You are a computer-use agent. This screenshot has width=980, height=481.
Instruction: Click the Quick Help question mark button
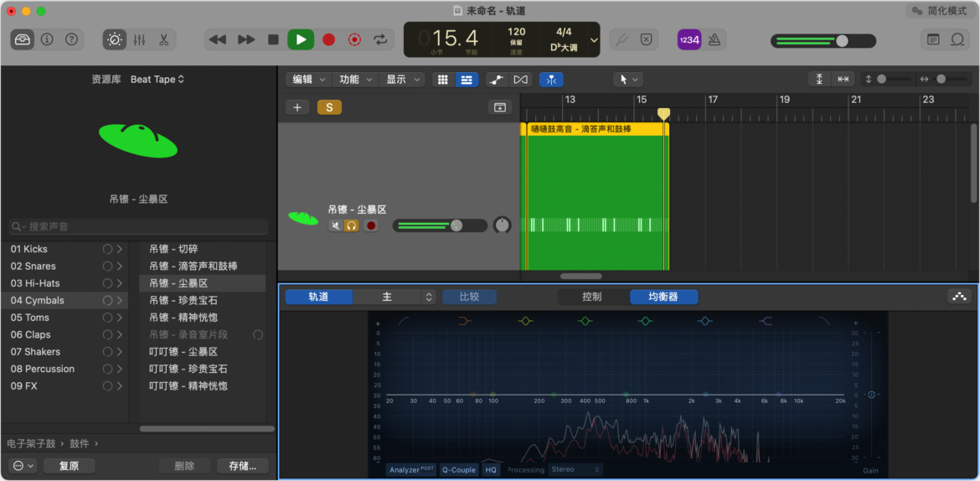tap(71, 39)
